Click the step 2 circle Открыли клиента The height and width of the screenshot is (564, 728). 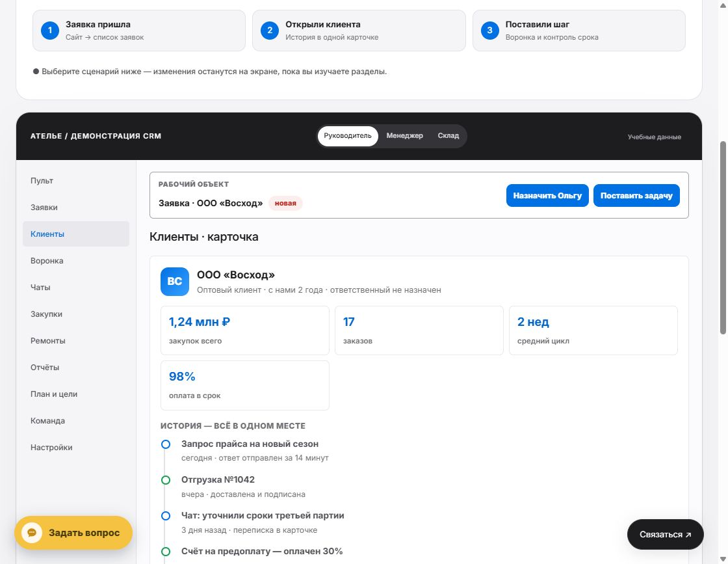tap(270, 31)
